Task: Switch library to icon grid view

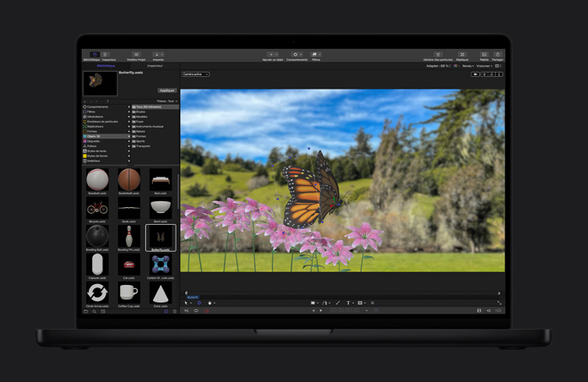Action: 166,311
